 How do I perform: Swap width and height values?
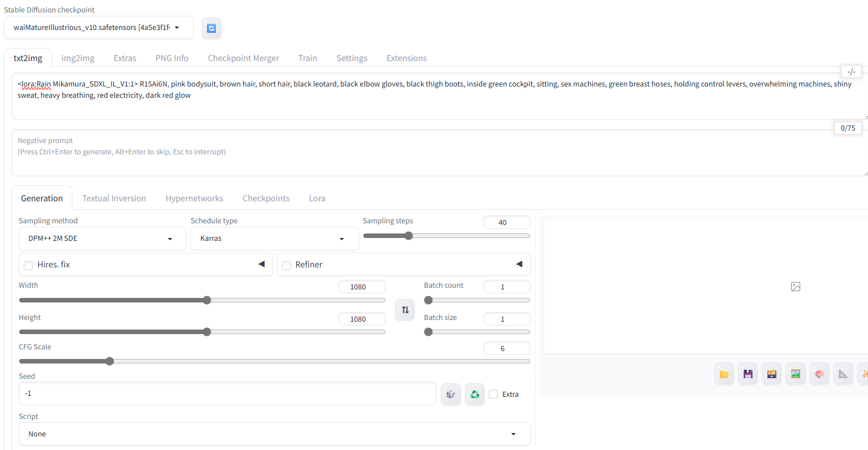pos(405,310)
